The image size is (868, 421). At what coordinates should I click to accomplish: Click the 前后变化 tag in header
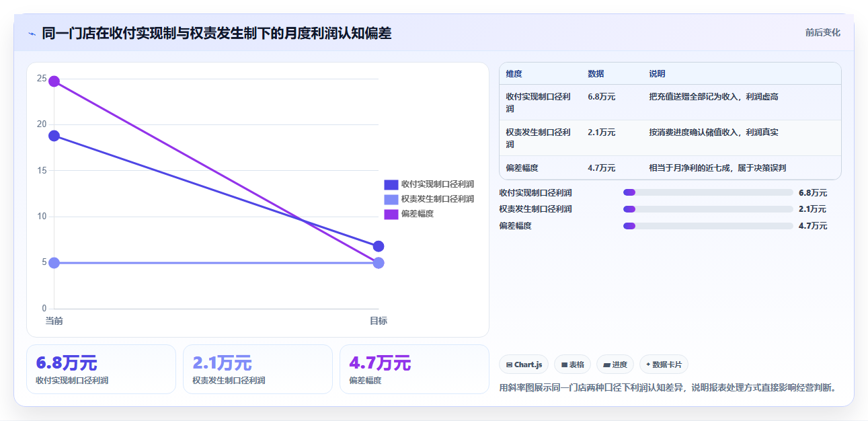coord(823,32)
